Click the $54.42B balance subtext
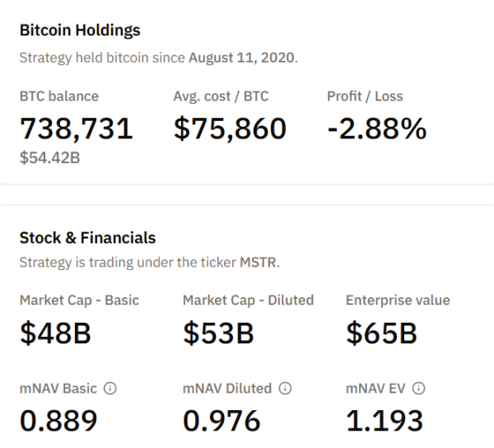494x448 pixels. point(49,157)
